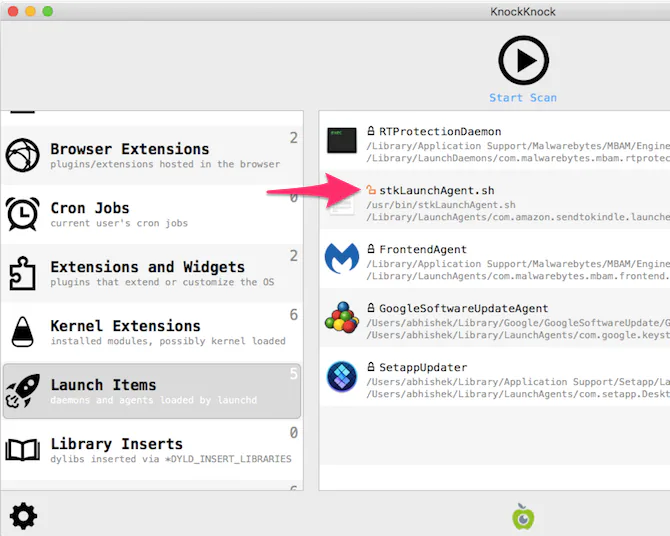This screenshot has width=670, height=536.
Task: Open the Browser Extensions globe icon
Action: (x=22, y=155)
